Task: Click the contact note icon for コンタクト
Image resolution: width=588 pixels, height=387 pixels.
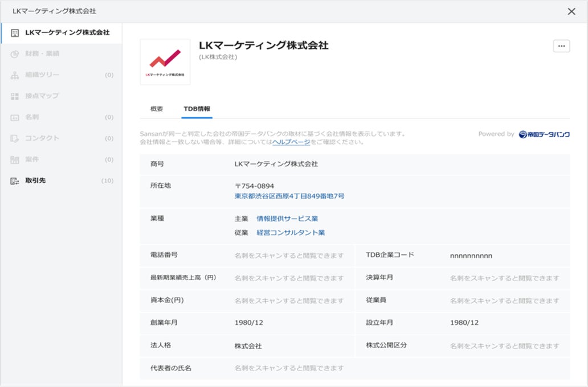Action: [15, 139]
